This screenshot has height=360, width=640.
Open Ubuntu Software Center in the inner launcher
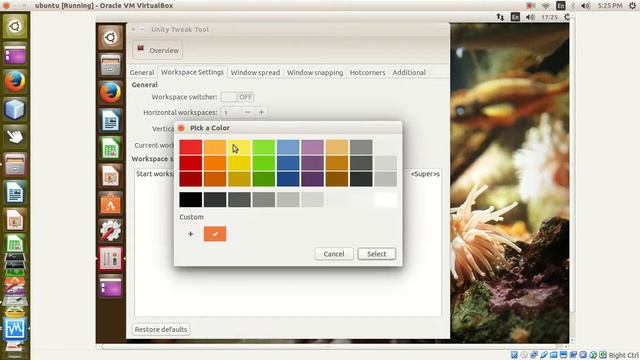pyautogui.click(x=110, y=204)
